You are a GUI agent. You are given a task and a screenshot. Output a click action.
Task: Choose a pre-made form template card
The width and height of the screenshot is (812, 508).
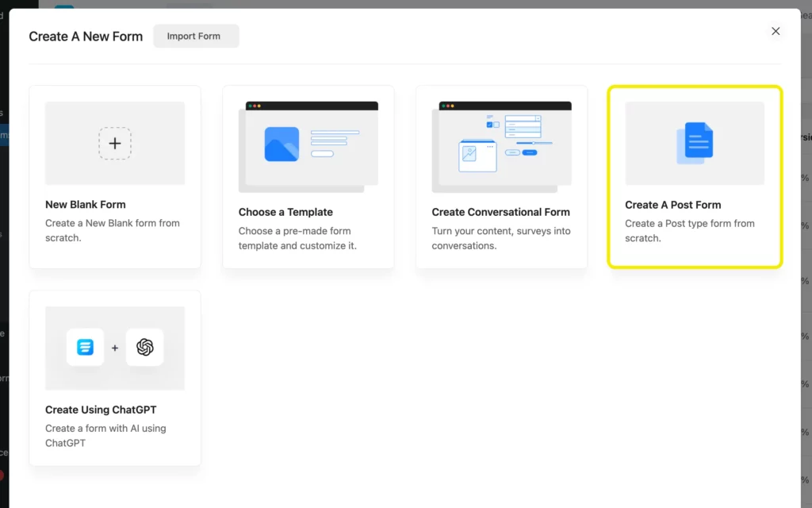coord(308,175)
